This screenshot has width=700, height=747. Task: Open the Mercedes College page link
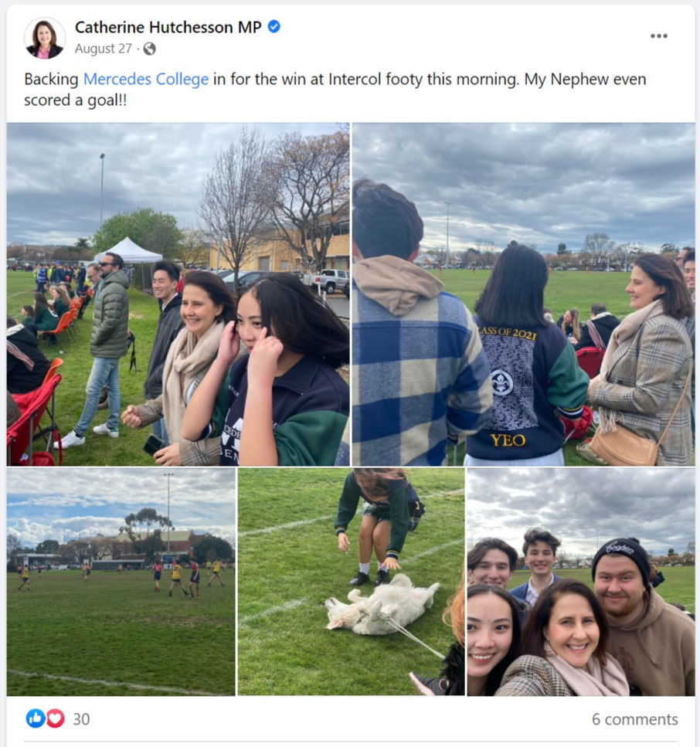pos(146,79)
